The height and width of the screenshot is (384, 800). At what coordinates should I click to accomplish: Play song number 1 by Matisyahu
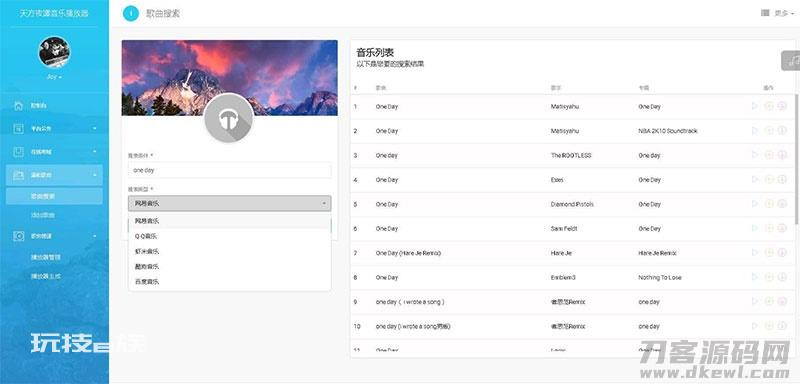tap(755, 106)
